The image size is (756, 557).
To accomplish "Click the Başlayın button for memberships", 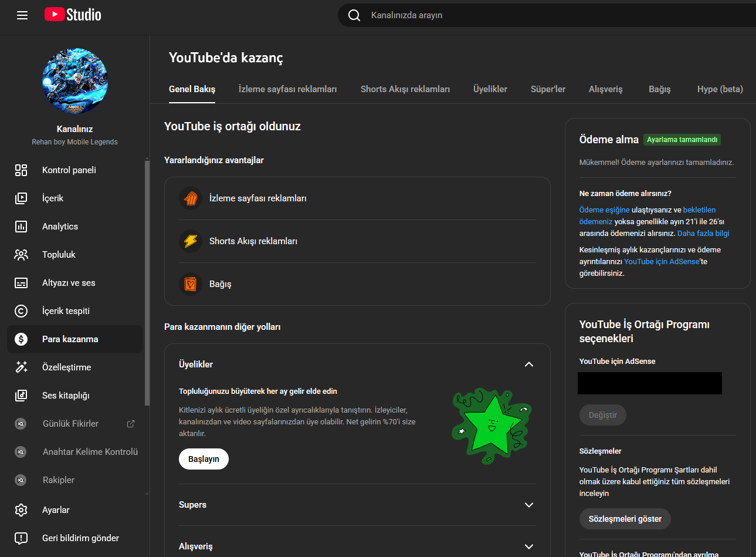I will coord(204,459).
